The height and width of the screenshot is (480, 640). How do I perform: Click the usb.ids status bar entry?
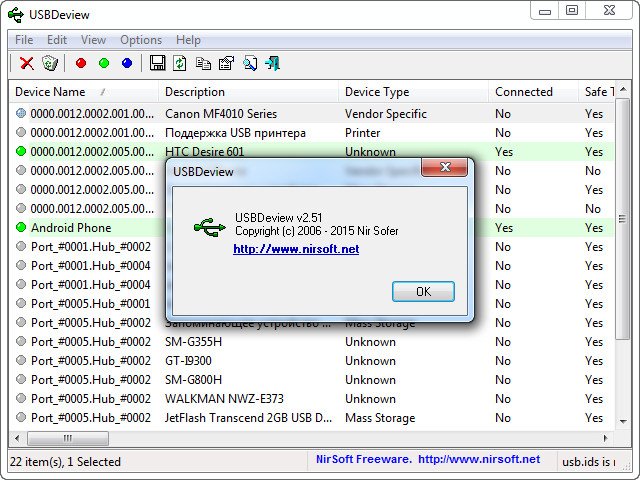[589, 462]
